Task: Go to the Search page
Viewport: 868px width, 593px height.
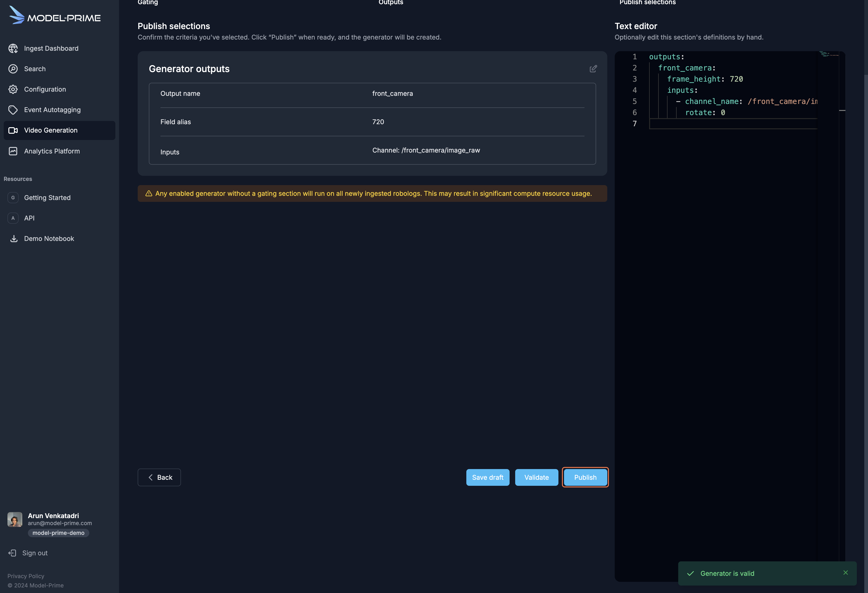Action: pos(59,69)
